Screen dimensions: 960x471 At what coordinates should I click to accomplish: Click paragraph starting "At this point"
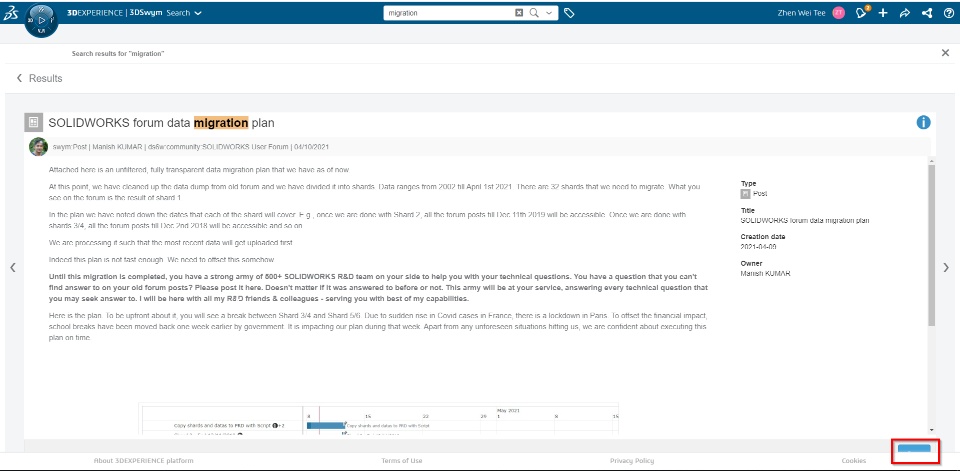[x=375, y=192]
